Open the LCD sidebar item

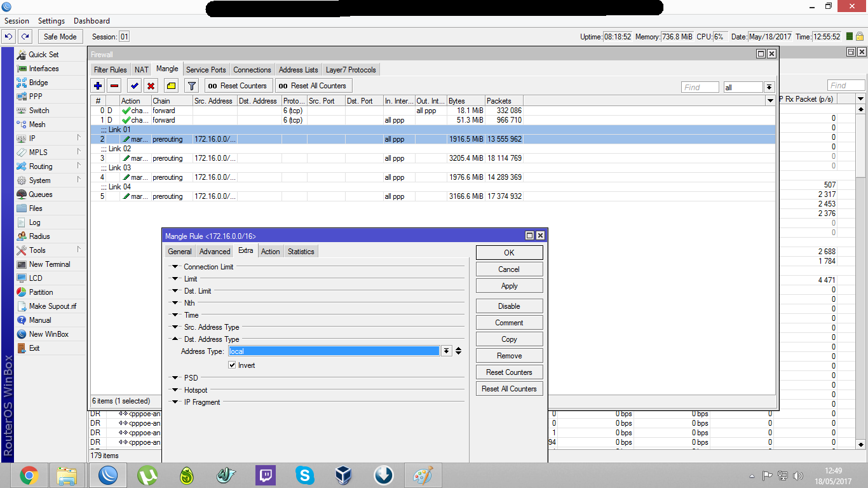click(36, 278)
